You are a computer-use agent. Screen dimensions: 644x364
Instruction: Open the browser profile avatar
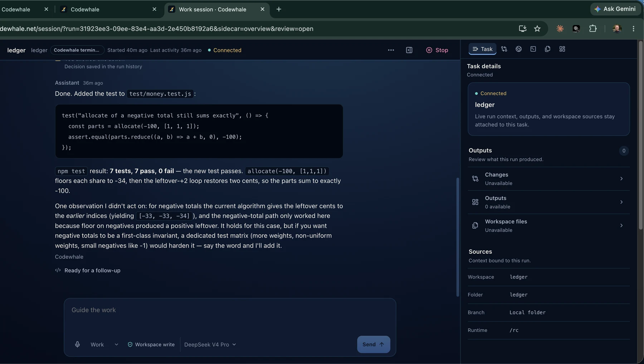click(617, 29)
